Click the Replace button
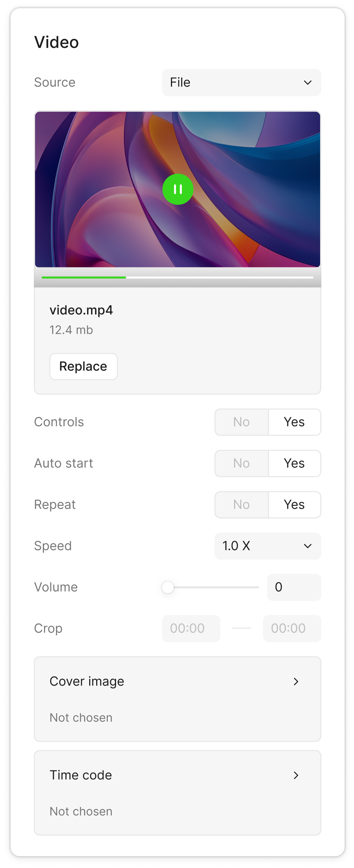Screen dimensions: 354x868 point(83,367)
